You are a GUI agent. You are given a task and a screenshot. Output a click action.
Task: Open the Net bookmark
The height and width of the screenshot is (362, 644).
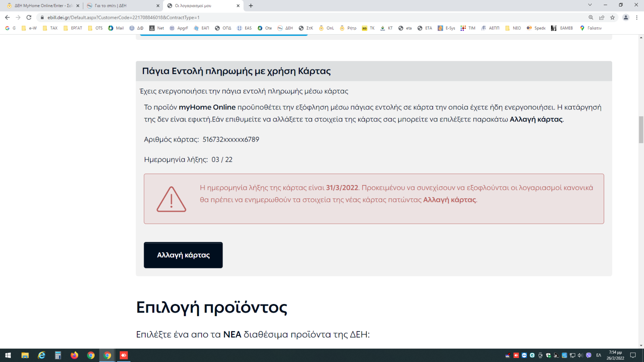pos(157,28)
